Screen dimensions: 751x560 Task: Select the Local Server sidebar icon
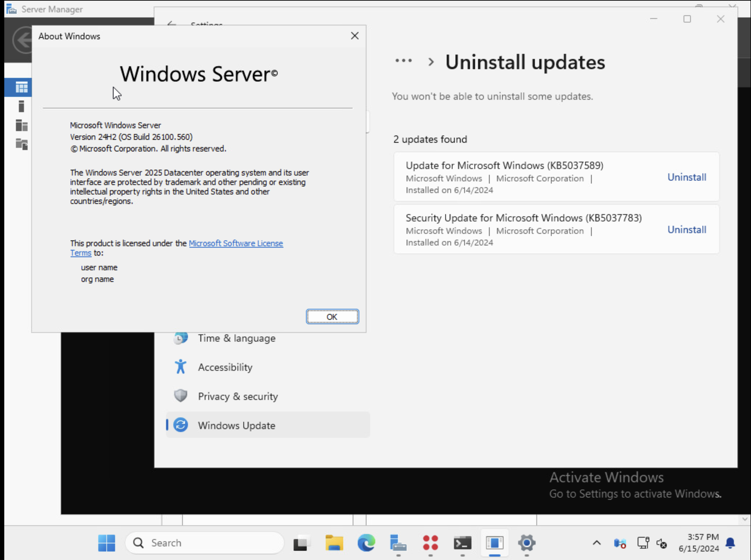(21, 106)
